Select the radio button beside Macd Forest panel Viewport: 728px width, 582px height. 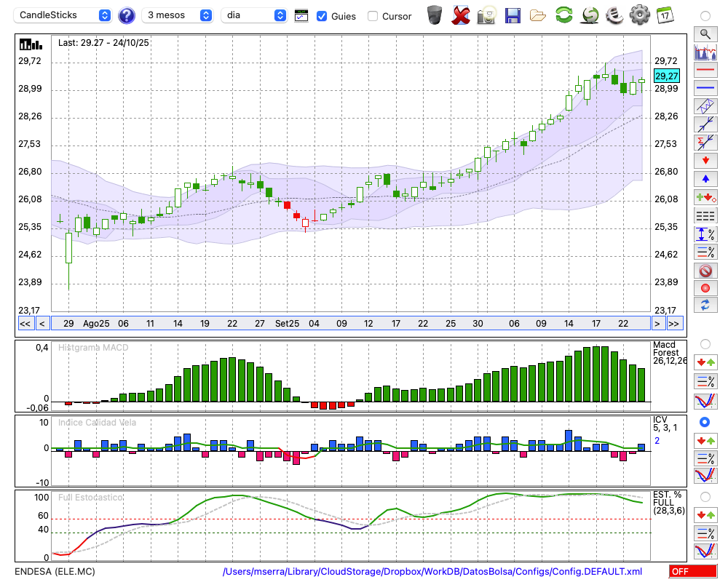[x=705, y=343]
